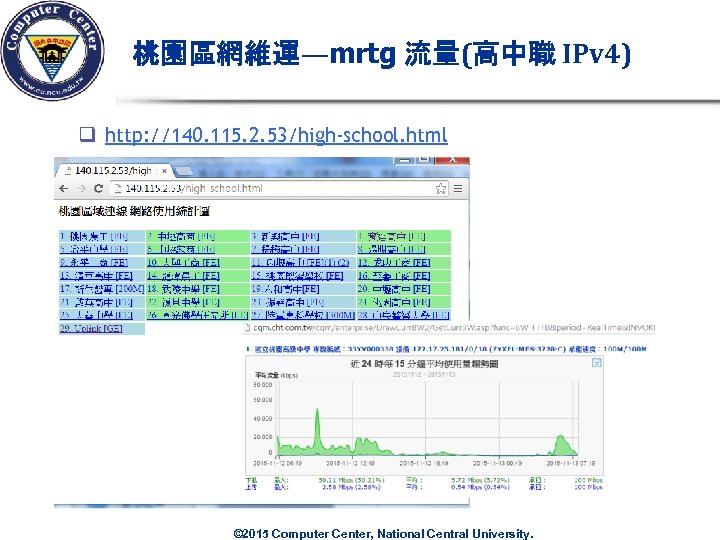The width and height of the screenshot is (720, 540).
Task: Click entry number 21 in the table
Action: [x=96, y=302]
